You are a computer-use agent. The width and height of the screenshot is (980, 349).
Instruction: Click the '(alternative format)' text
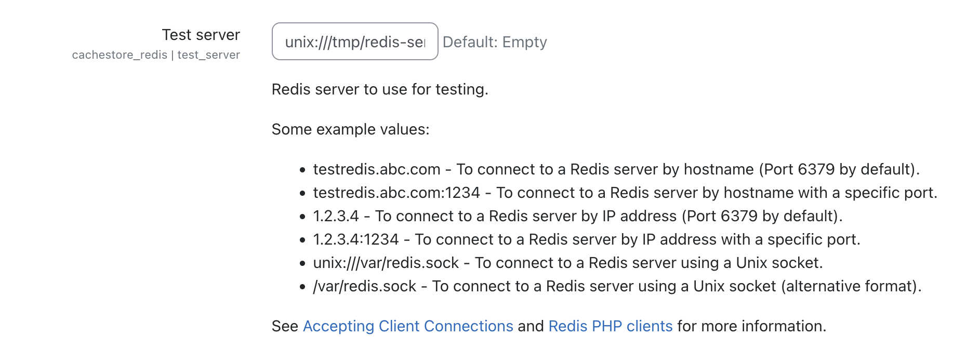851,286
